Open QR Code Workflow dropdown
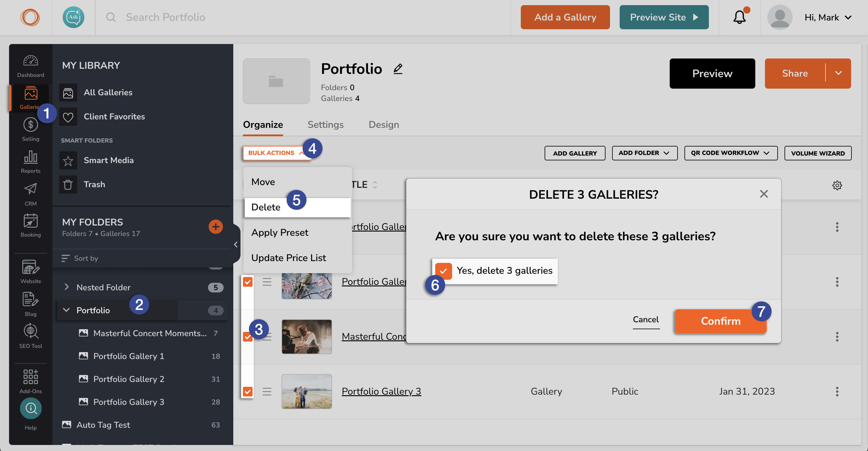 click(x=731, y=153)
